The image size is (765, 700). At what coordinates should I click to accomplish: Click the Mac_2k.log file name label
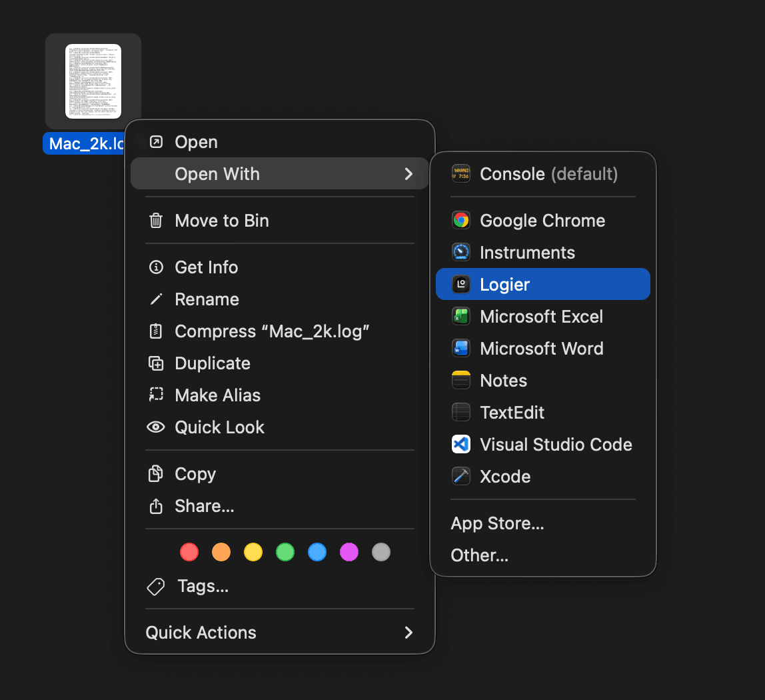point(85,143)
